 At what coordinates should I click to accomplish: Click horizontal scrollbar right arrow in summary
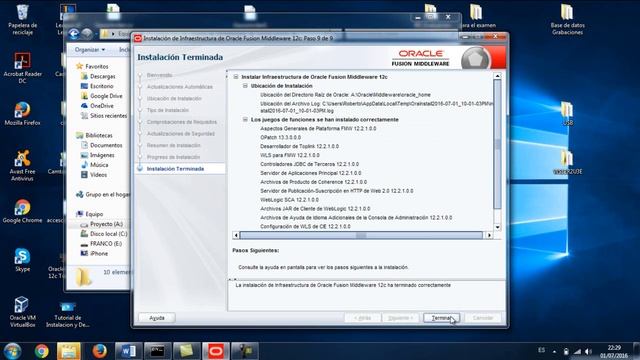point(489,235)
